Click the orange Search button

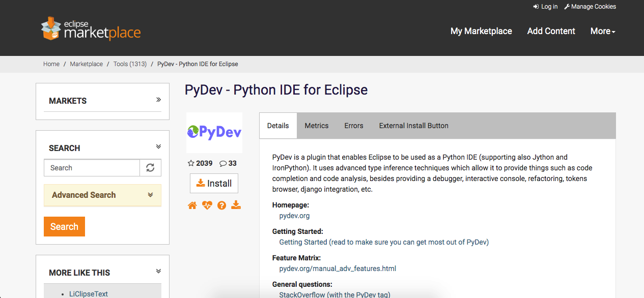coord(64,227)
